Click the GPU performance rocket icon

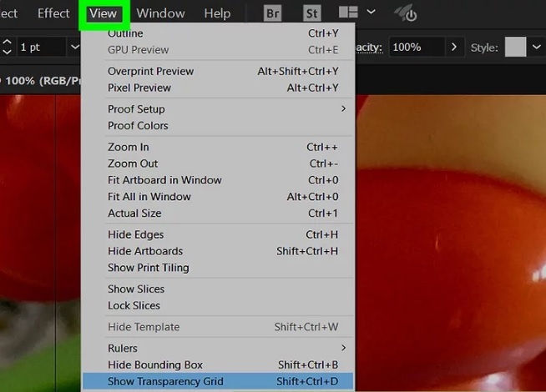coord(406,13)
